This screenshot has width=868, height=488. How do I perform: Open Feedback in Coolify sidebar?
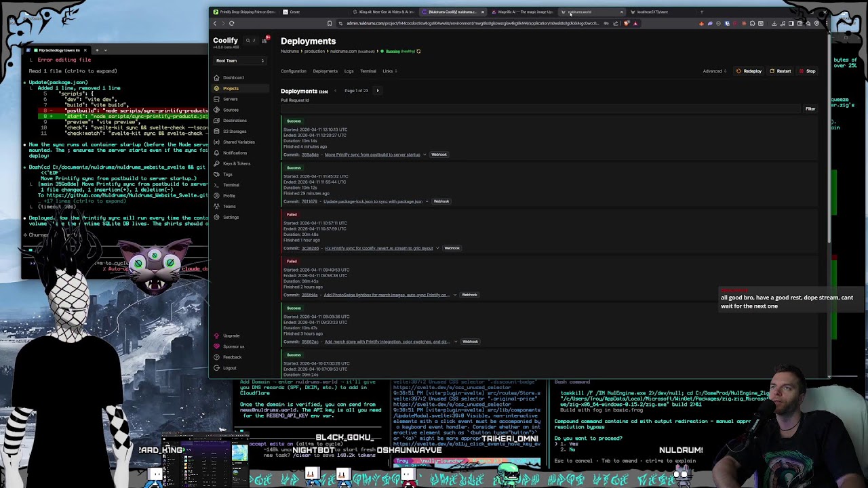(232, 357)
